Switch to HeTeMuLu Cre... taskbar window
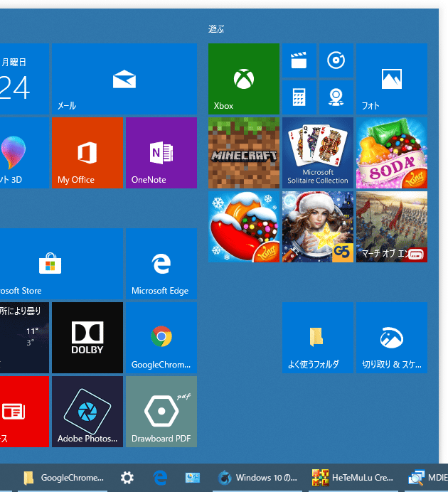Image resolution: width=448 pixels, height=492 pixels. (x=353, y=478)
